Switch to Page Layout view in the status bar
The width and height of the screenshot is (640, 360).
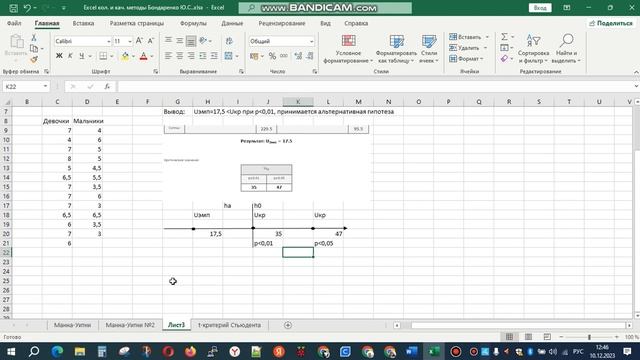(528, 337)
